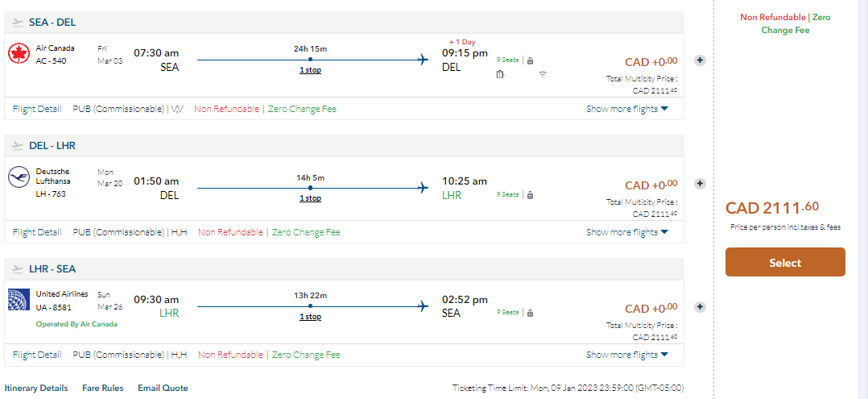Click the meal icon below 9 Seats on AC-540
This screenshot has height=399, width=868.
point(500,75)
